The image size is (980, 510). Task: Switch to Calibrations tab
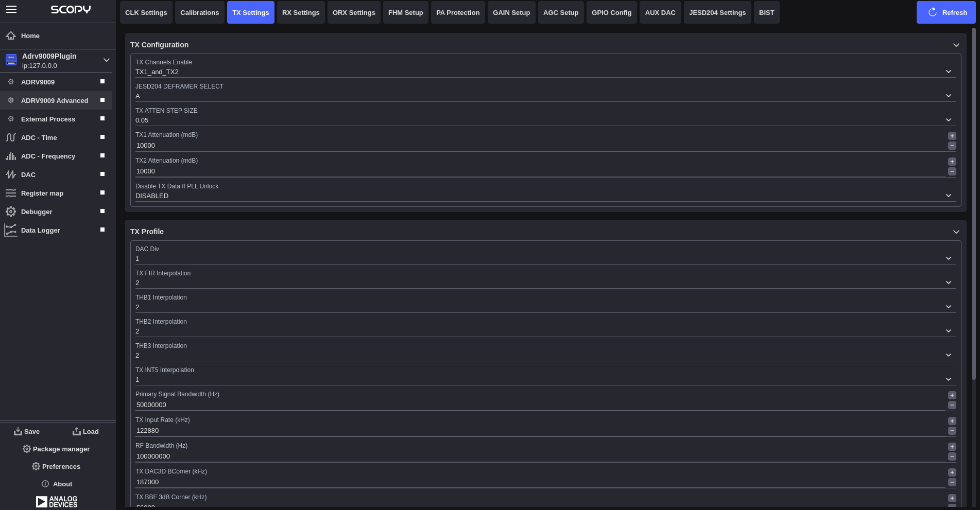[200, 12]
